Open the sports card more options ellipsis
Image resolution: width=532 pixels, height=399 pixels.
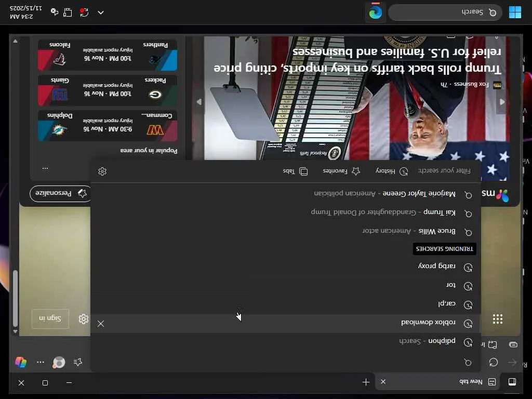point(45,168)
